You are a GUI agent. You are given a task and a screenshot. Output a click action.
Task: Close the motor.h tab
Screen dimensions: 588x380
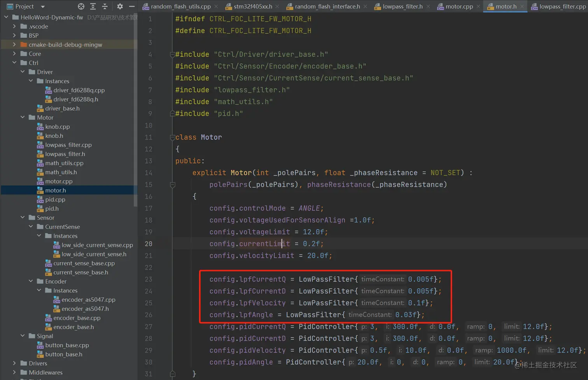[x=522, y=7]
